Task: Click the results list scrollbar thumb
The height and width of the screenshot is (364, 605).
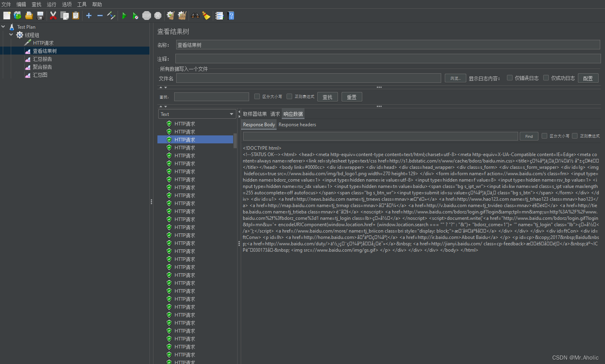Action: tap(235, 141)
